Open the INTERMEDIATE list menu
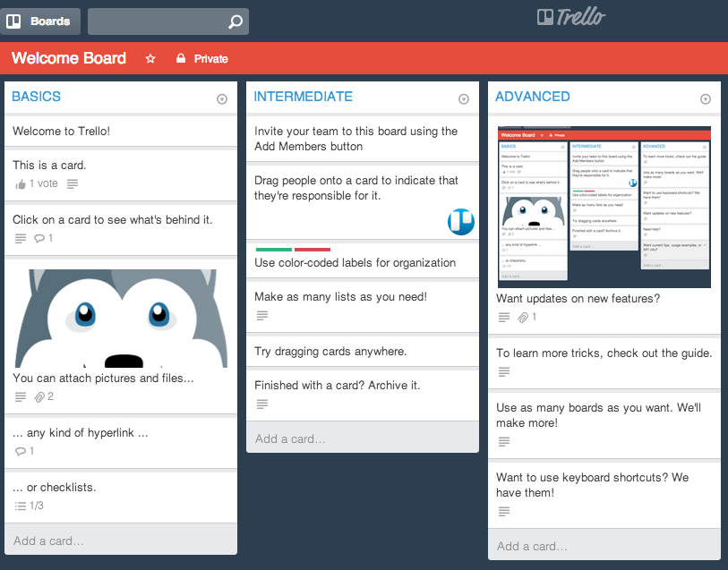Screen dimensions: 728x570 pyautogui.click(x=463, y=99)
